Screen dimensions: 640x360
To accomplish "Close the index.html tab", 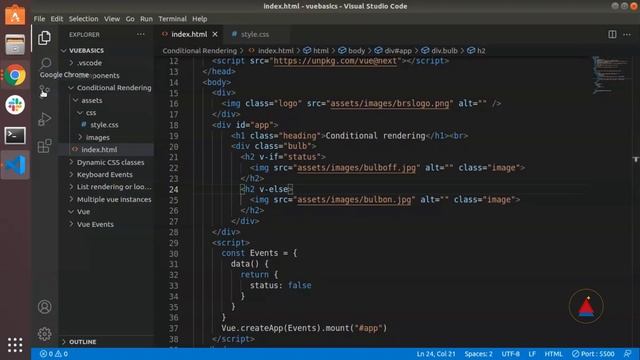I will pos(215,34).
